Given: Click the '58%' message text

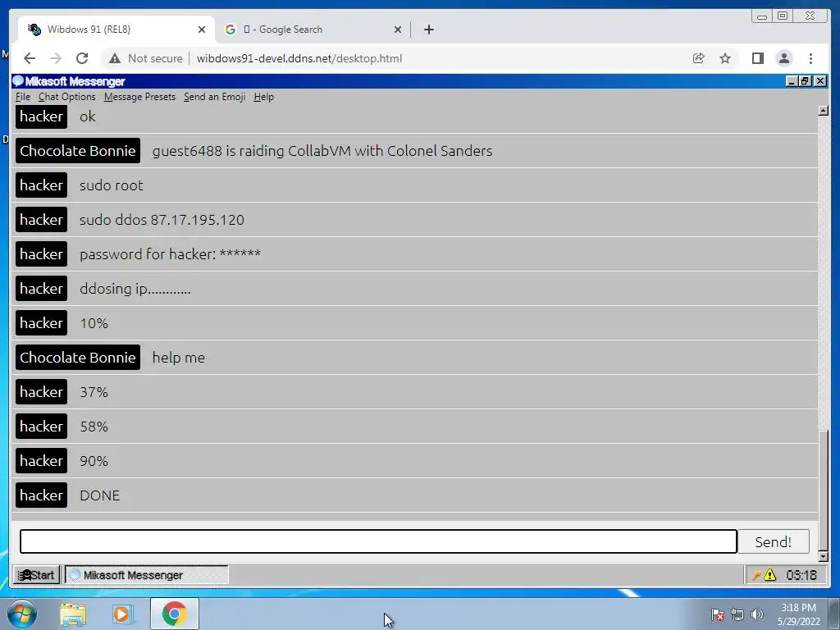Looking at the screenshot, I should click(94, 427).
